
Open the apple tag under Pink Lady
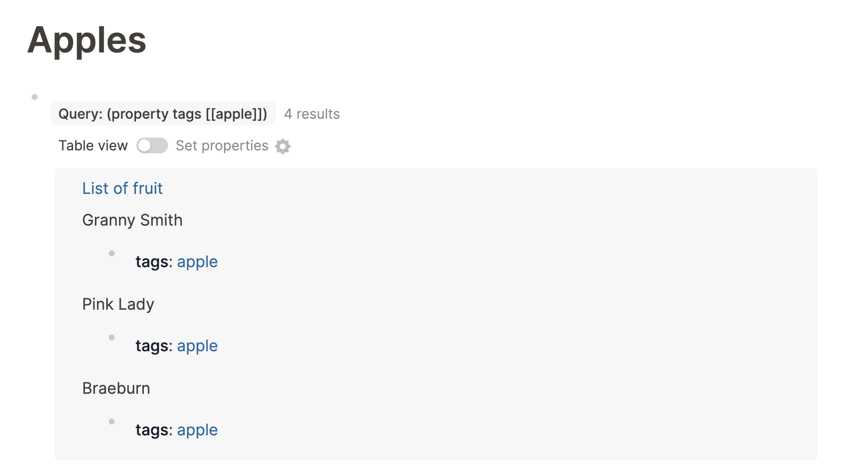click(x=197, y=346)
